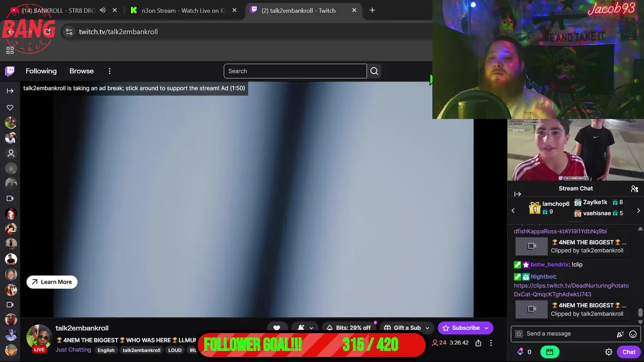Click the bits gem balance icon

pyautogui.click(x=520, y=352)
